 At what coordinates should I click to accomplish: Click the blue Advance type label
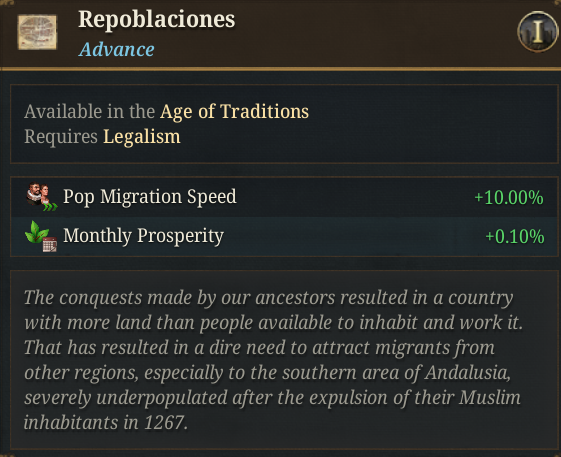[117, 49]
